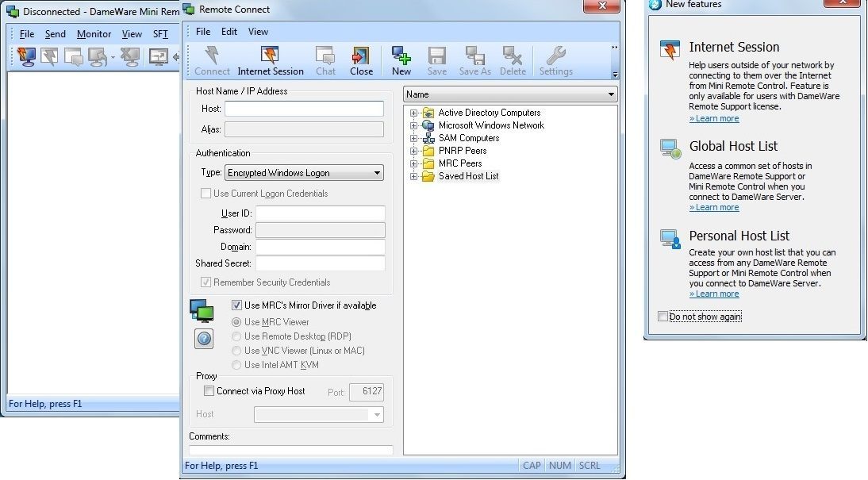Screen dimensions: 868x480
Task: Open the Monitor menu in main window
Action: tap(94, 34)
